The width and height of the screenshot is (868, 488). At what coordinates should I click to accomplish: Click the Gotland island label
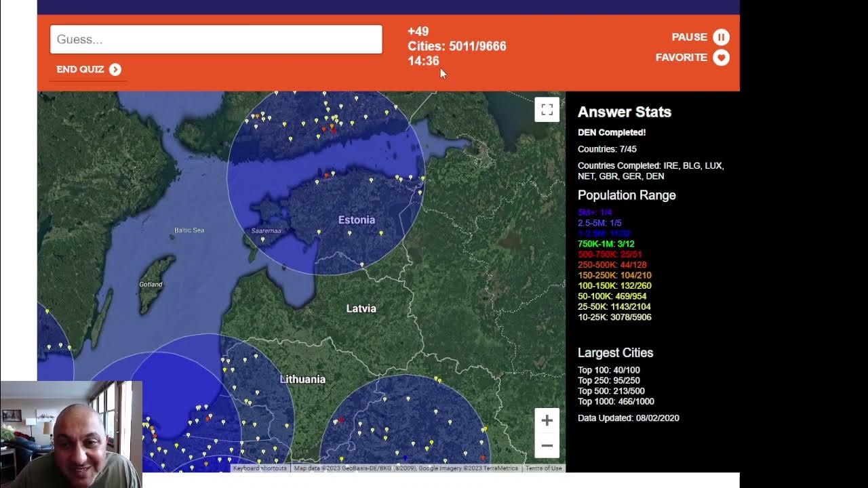(x=151, y=285)
